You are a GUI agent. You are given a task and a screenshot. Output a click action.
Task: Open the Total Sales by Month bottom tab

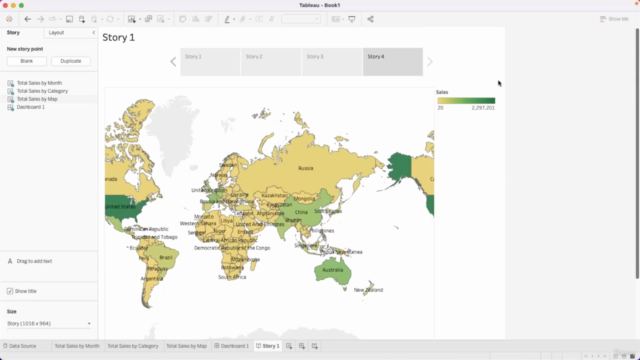pos(77,346)
